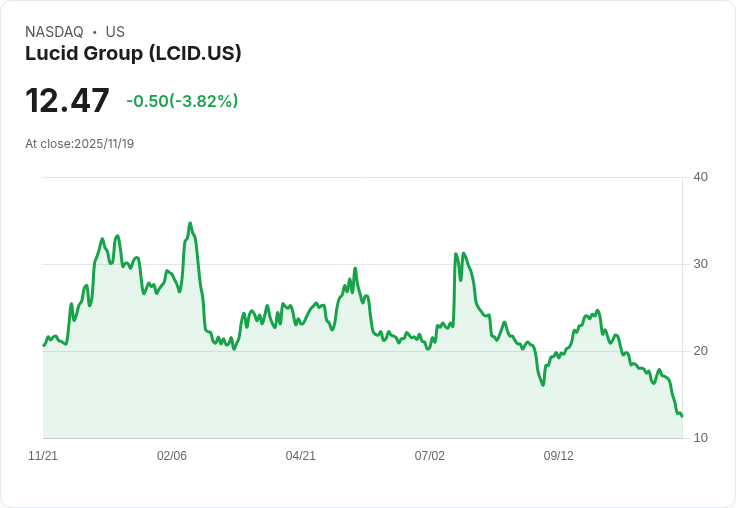Click the 11/21 date axis label

(x=43, y=456)
